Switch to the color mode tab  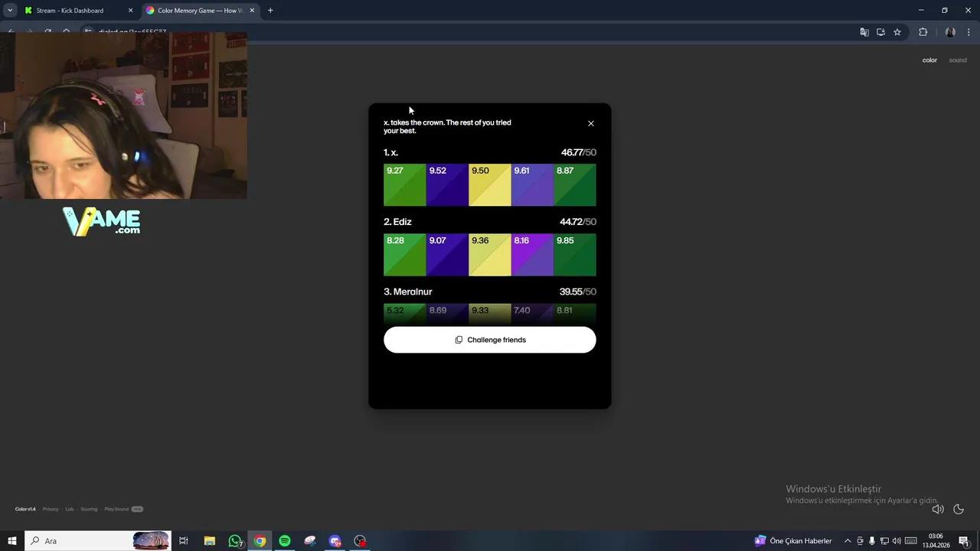pyautogui.click(x=929, y=60)
